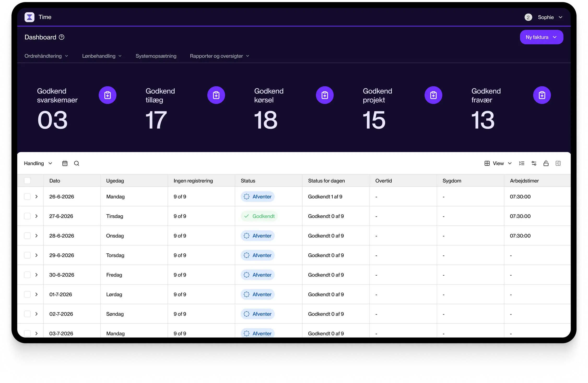Screen dimensions: 588x383
Task: Click the Godkend tillæg clipboard icon
Action: click(x=216, y=95)
